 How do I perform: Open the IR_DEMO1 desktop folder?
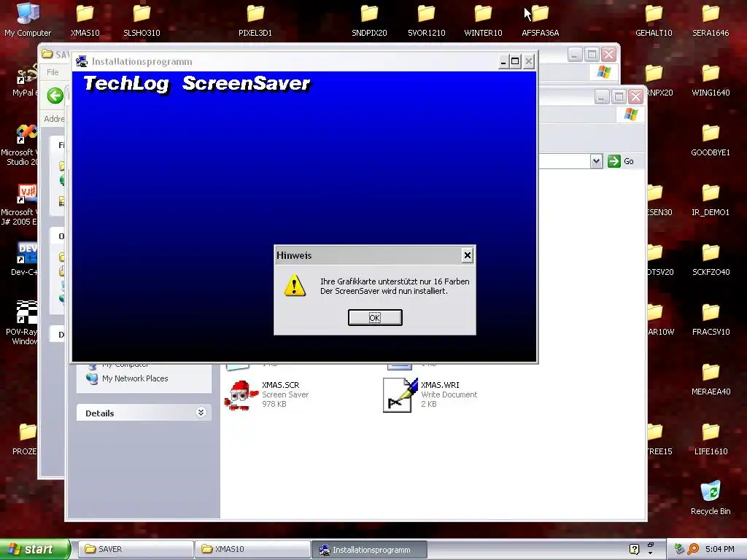[711, 200]
